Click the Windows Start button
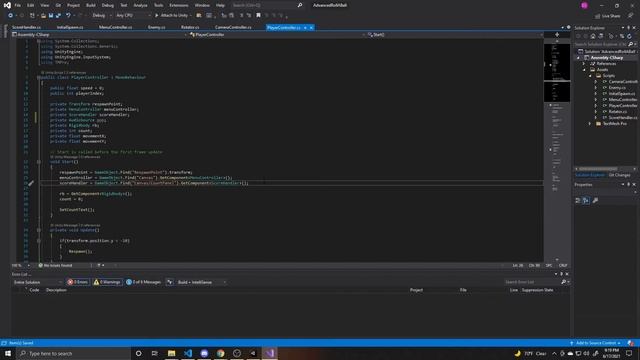Image resolution: width=640 pixels, height=360 pixels. click(x=8, y=353)
